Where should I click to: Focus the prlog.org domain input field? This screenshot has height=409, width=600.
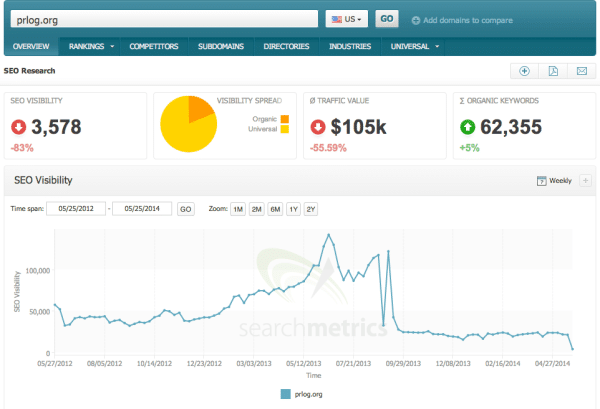click(x=164, y=19)
